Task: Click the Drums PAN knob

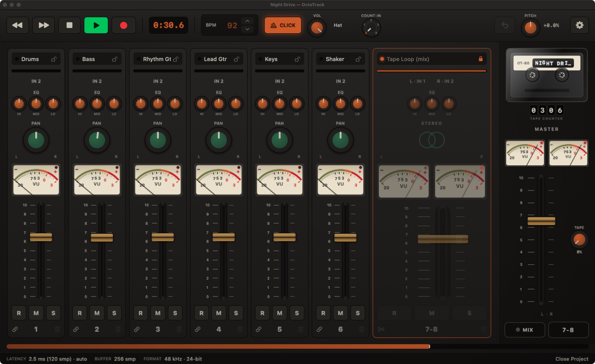Action: (36, 140)
